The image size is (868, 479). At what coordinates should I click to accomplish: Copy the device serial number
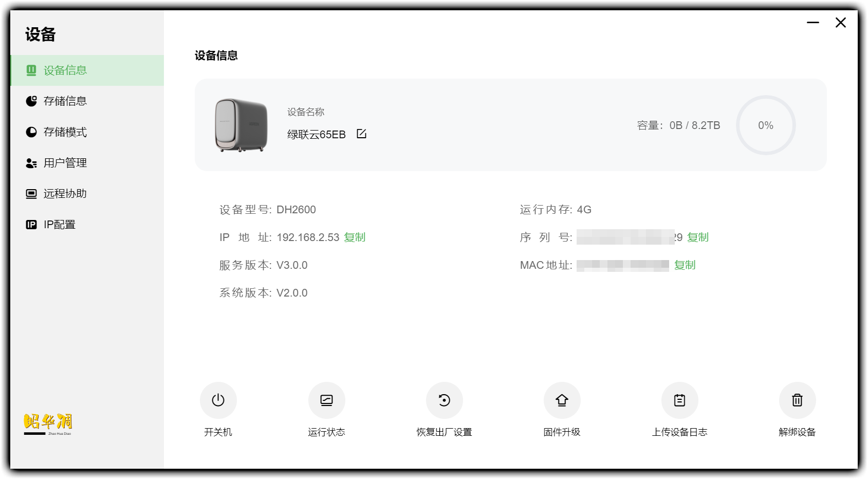[698, 237]
